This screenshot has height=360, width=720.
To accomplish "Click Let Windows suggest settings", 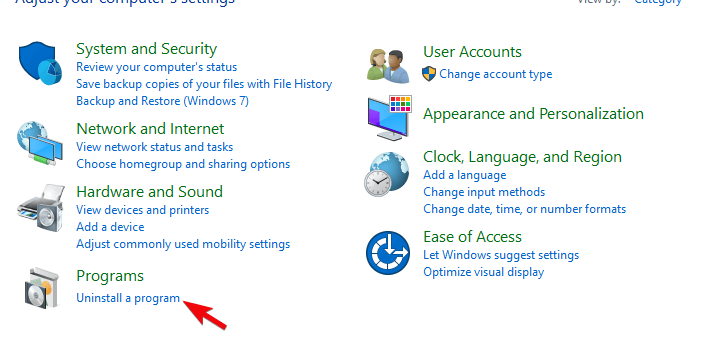I will pyautogui.click(x=501, y=255).
